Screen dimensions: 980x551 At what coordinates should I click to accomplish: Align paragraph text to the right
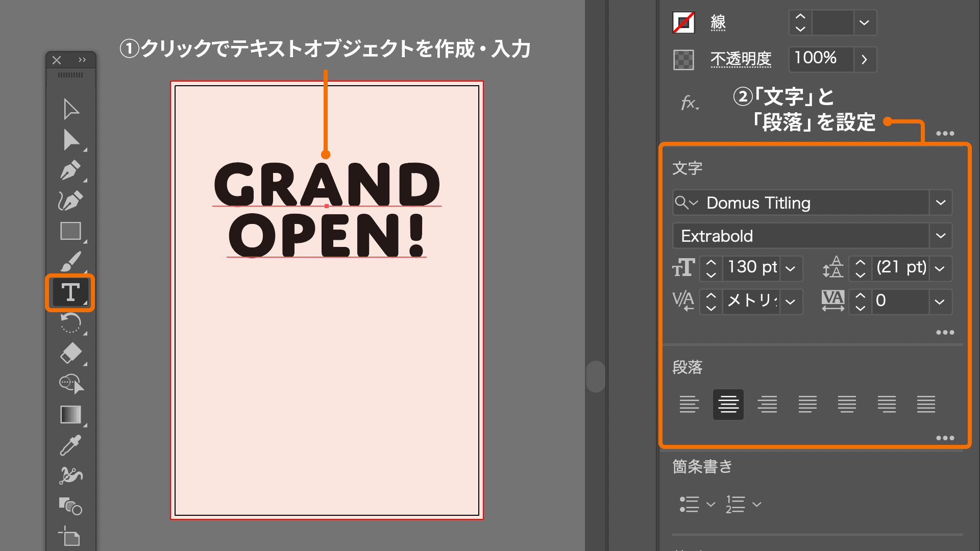point(767,405)
